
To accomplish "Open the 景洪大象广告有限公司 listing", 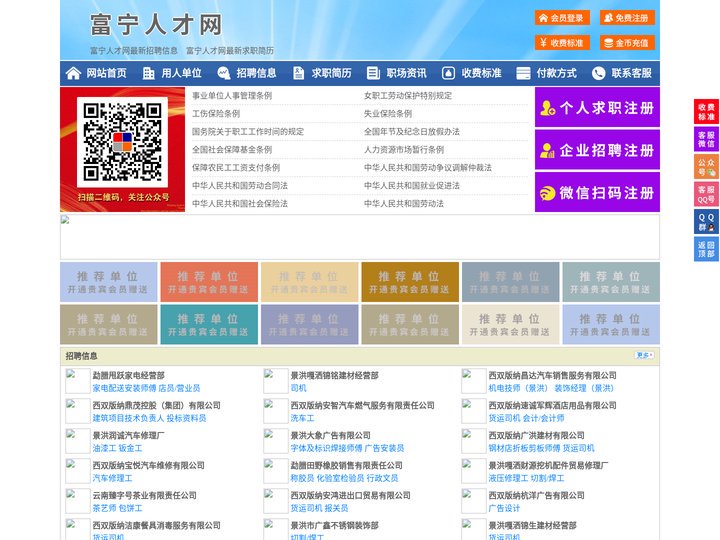I will [x=331, y=435].
